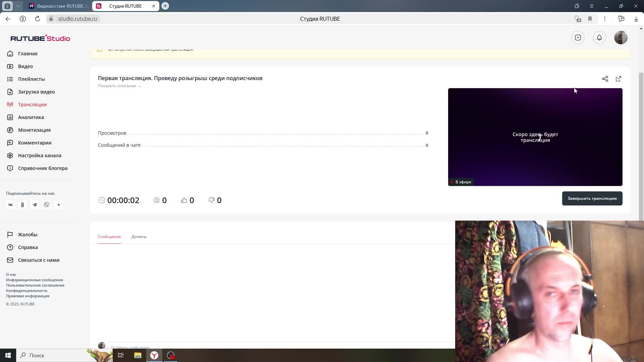
Task: Expand Показать описание
Action: point(119,86)
